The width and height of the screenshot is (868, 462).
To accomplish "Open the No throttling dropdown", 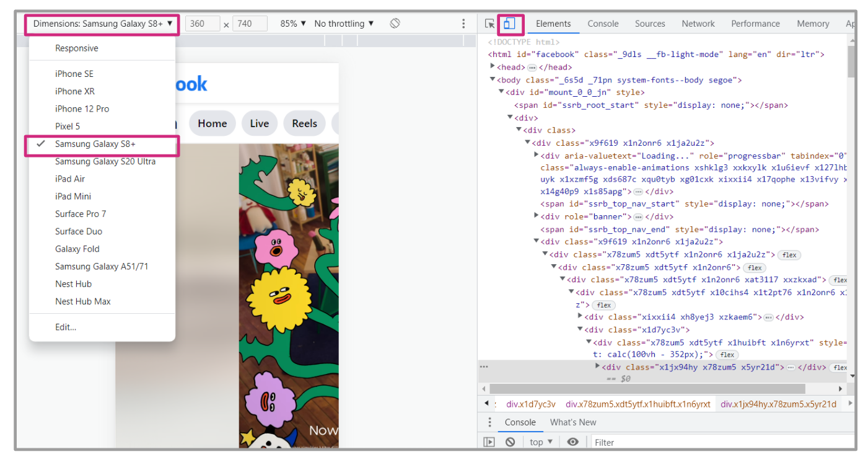I will [x=344, y=24].
